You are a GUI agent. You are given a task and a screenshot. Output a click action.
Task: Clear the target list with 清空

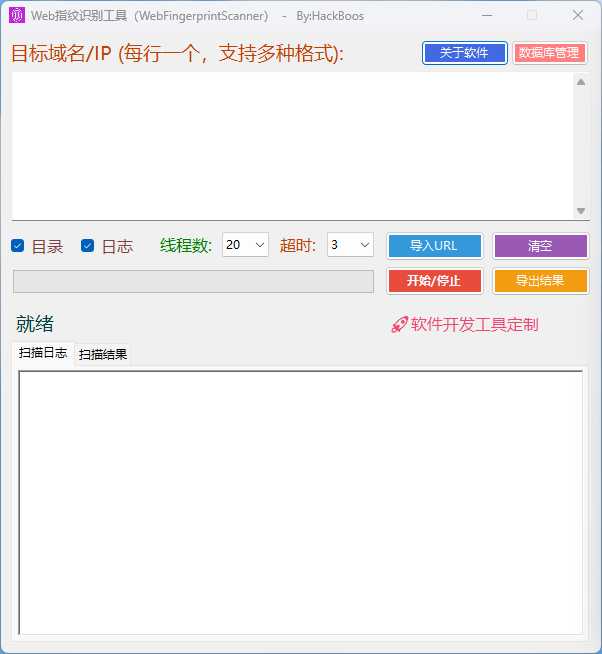540,246
